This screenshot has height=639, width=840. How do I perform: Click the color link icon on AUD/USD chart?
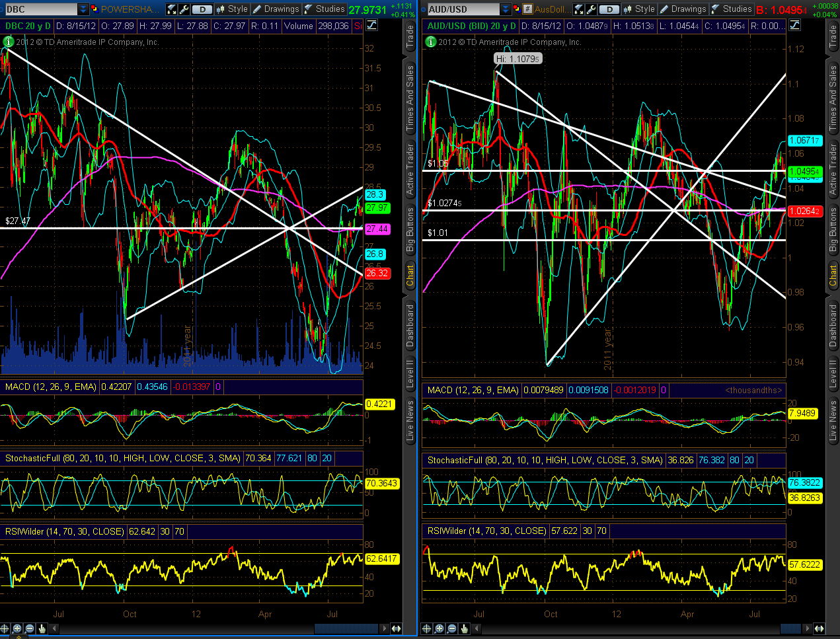(516, 9)
